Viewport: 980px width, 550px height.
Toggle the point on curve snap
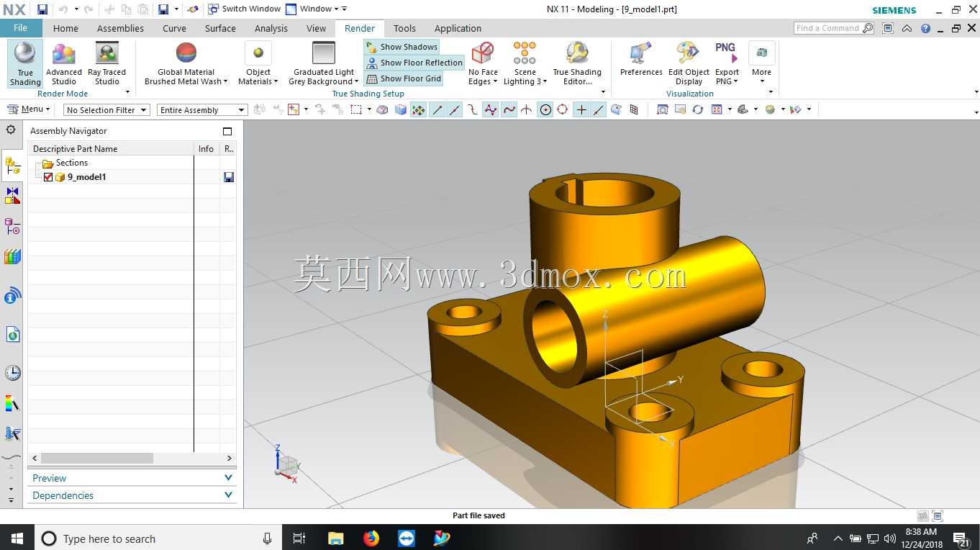(x=599, y=109)
